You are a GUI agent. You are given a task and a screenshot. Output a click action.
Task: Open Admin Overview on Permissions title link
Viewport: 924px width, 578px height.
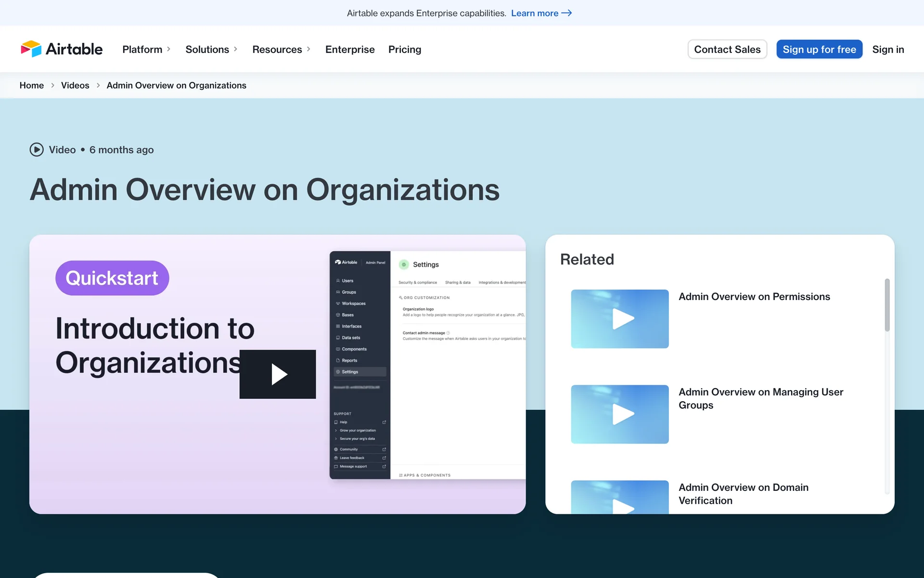tap(754, 297)
